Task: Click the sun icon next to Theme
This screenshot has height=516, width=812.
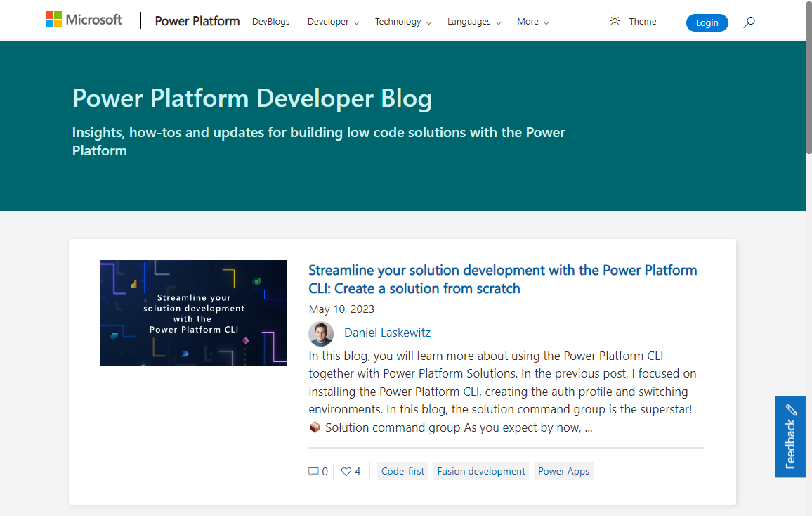Action: 615,21
